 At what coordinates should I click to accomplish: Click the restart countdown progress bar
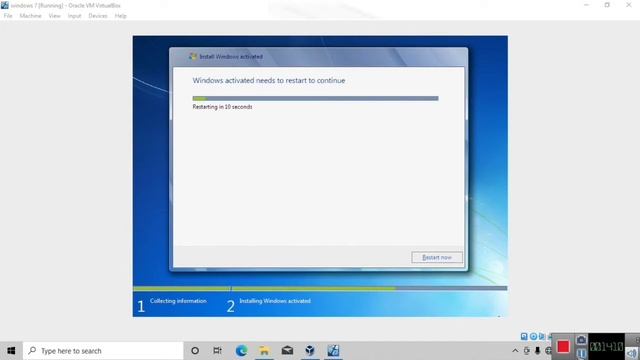coord(315,98)
